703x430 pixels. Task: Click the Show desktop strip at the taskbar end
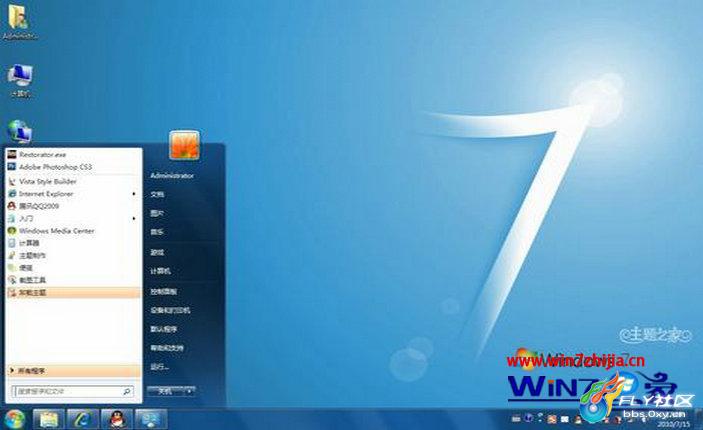pos(699,420)
